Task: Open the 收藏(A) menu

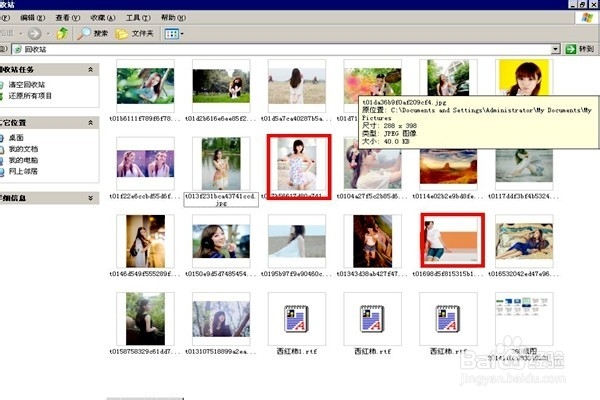Action: [x=103, y=18]
